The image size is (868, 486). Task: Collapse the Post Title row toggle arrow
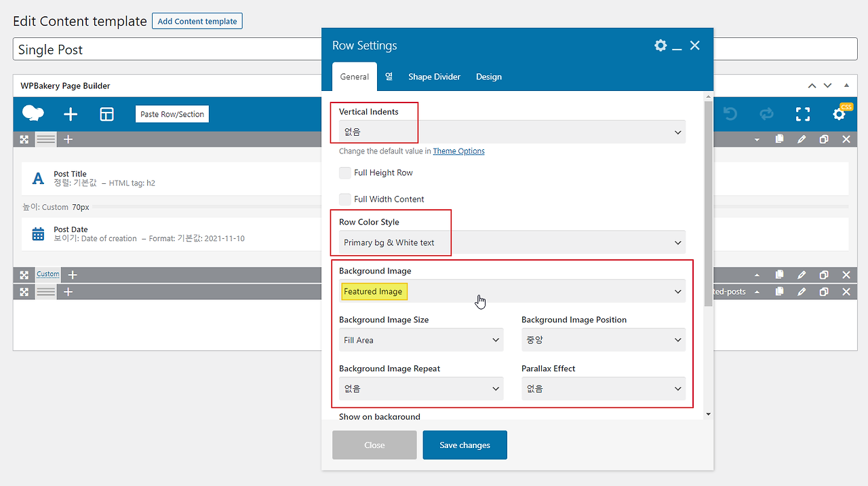pos(757,140)
